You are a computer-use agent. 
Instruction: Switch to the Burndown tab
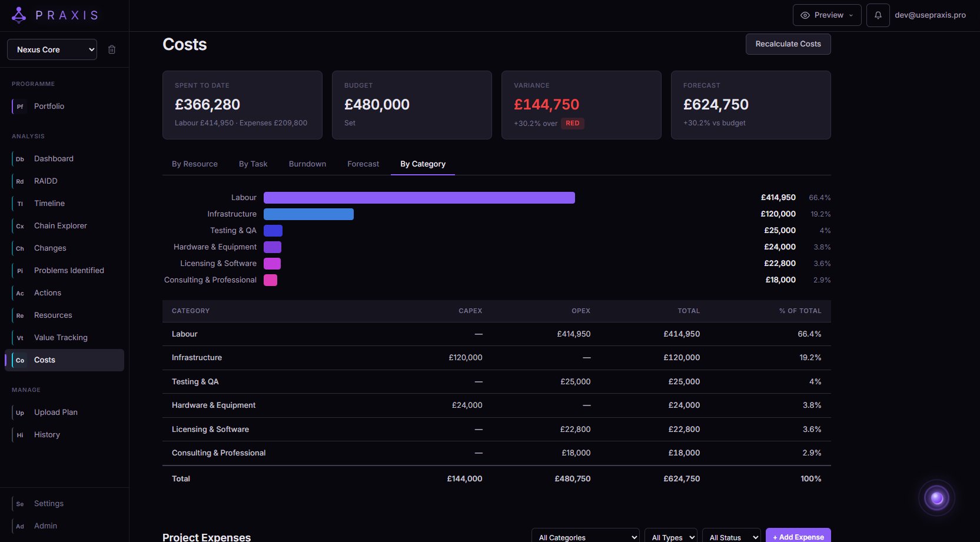(x=307, y=164)
